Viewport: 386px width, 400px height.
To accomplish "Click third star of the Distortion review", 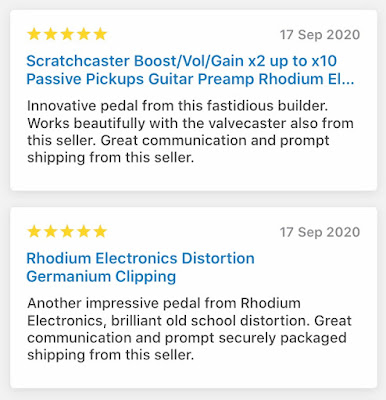I will click(x=67, y=231).
